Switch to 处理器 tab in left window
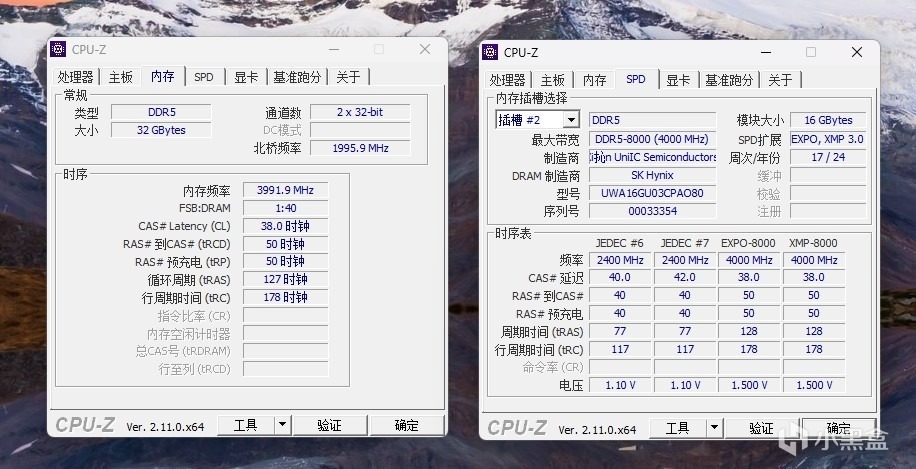This screenshot has height=469, width=916. pyautogui.click(x=75, y=77)
